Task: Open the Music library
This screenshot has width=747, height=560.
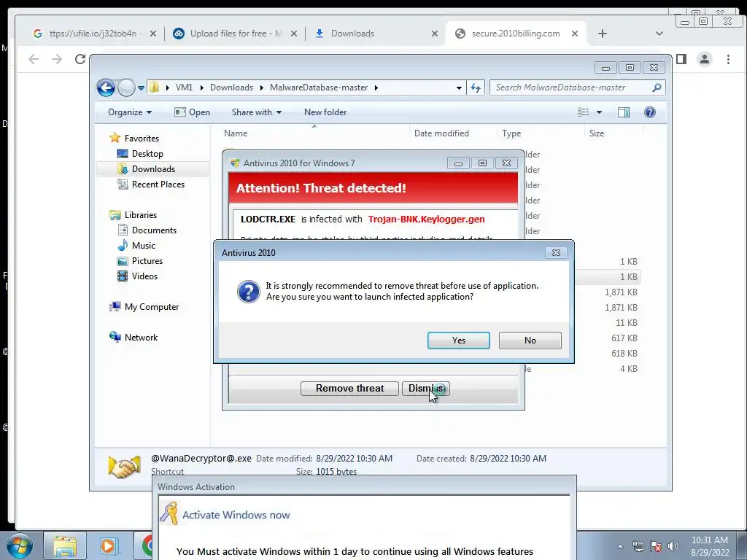Action: click(x=143, y=246)
